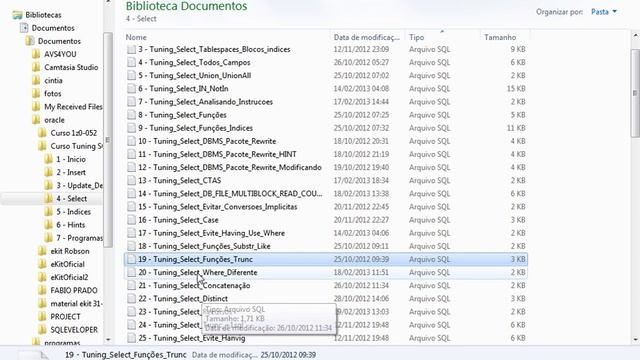640x360 pixels.
Task: Click the Documentos library document icon
Action: 24,28
